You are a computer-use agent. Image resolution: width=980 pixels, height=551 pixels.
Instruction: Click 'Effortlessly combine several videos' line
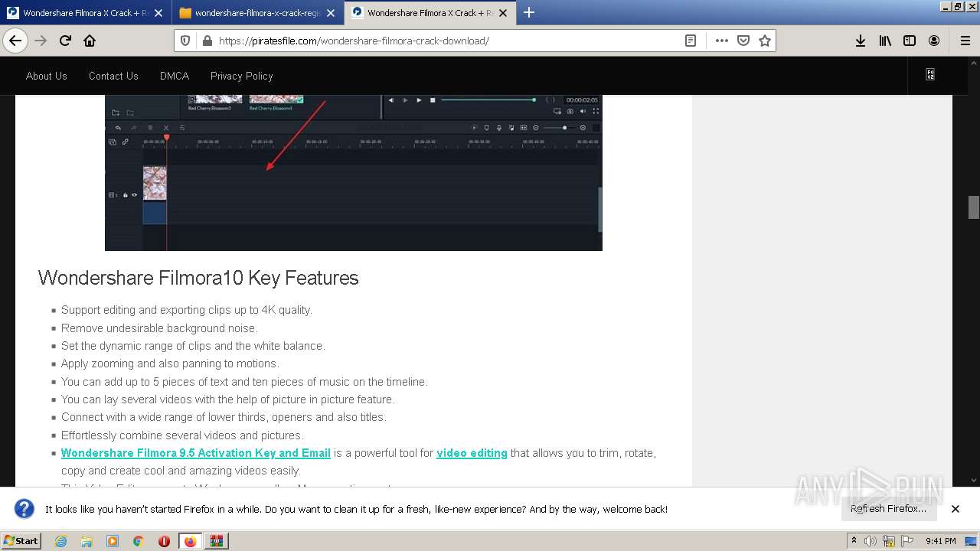[182, 435]
